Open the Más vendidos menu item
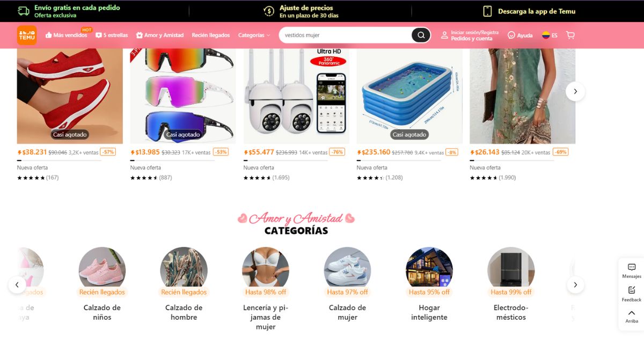This screenshot has width=644, height=338. click(66, 35)
